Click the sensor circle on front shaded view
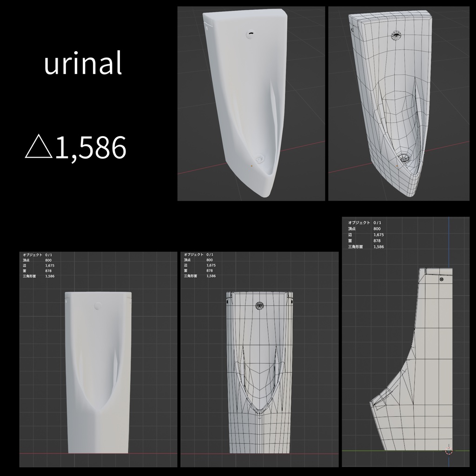 (x=98, y=306)
